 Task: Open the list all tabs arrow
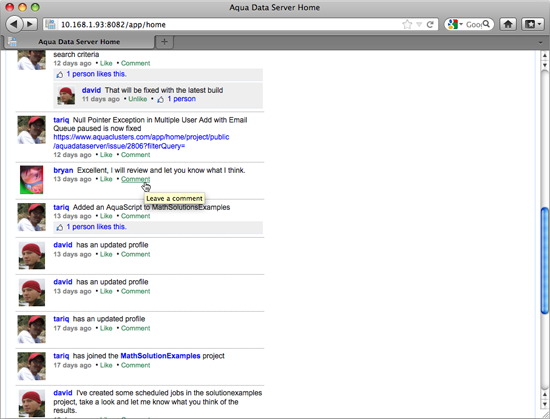coord(541,42)
